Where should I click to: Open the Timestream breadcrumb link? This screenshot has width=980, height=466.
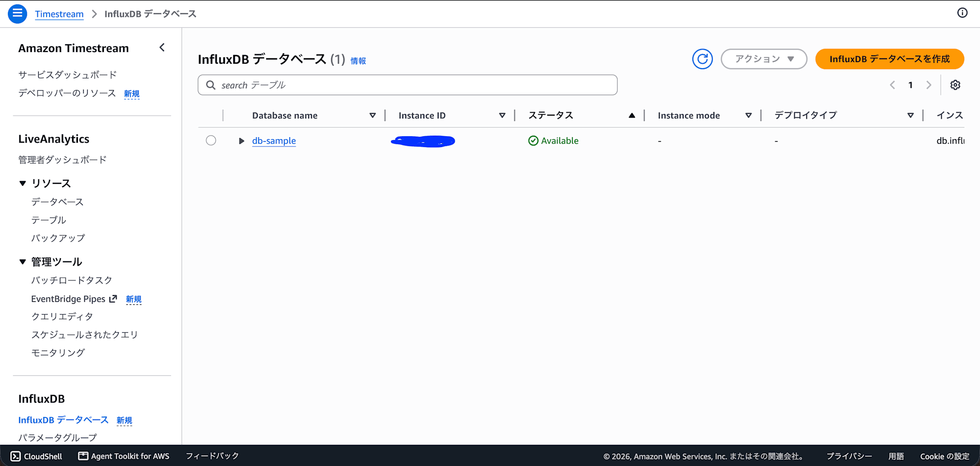59,14
